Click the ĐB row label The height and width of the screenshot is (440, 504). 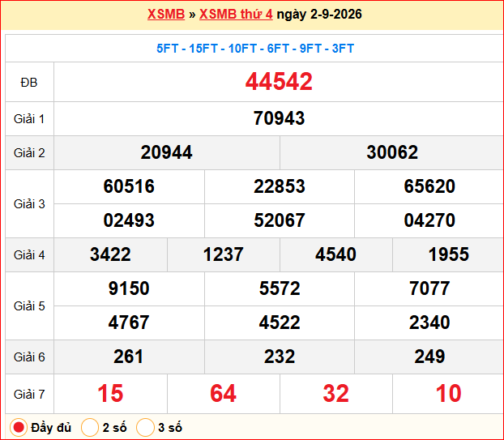pyautogui.click(x=29, y=83)
